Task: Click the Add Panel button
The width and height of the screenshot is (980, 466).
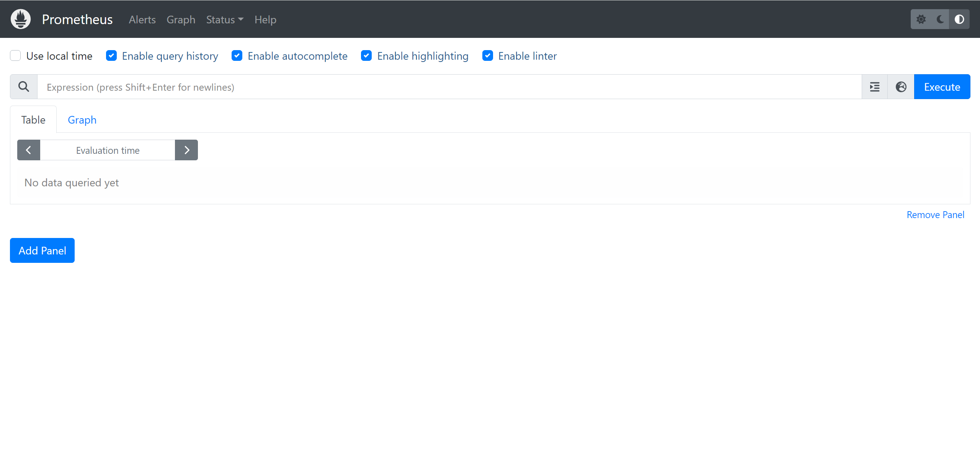Action: [x=42, y=251]
